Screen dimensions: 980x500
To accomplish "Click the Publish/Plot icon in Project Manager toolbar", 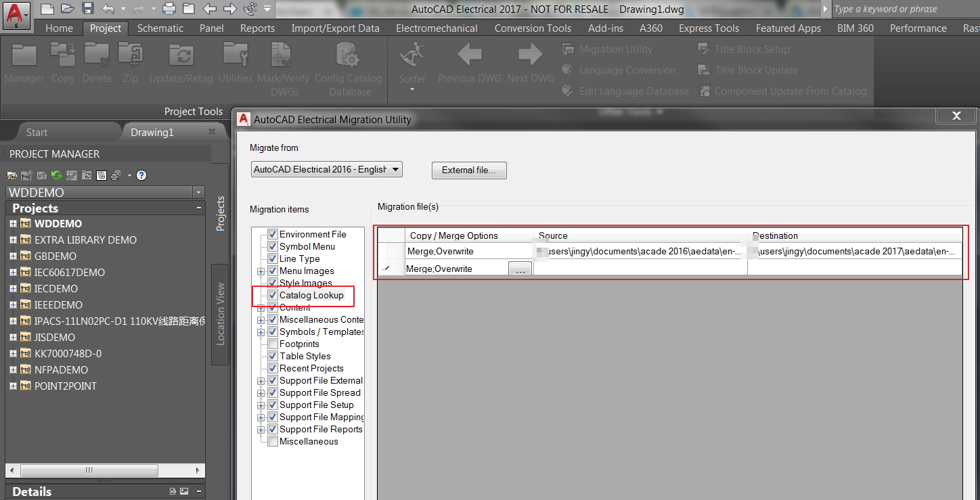I will pyautogui.click(x=116, y=175).
